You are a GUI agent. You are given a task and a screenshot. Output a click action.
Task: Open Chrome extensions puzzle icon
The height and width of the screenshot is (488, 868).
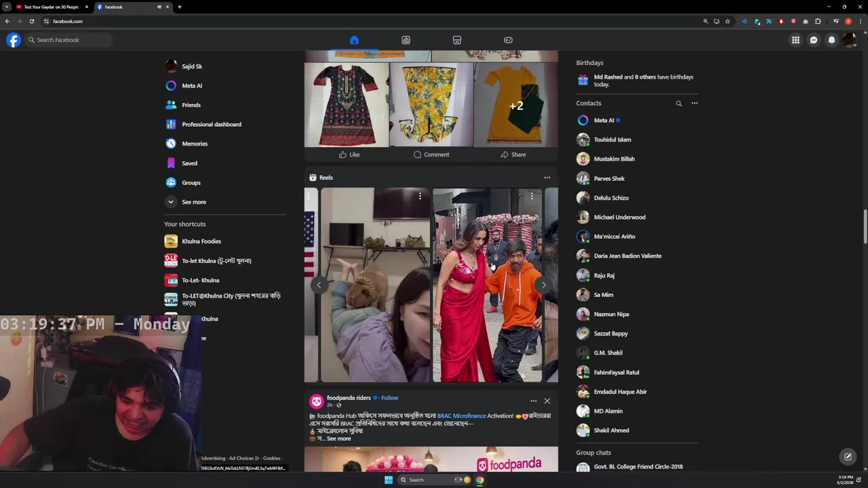coord(818,21)
